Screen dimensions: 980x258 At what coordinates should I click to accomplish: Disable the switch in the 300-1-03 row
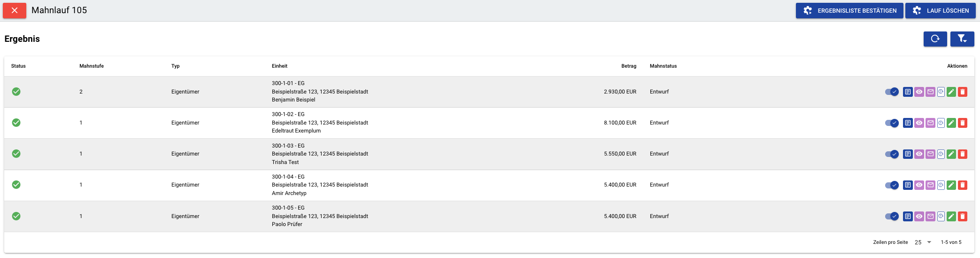[x=892, y=154]
